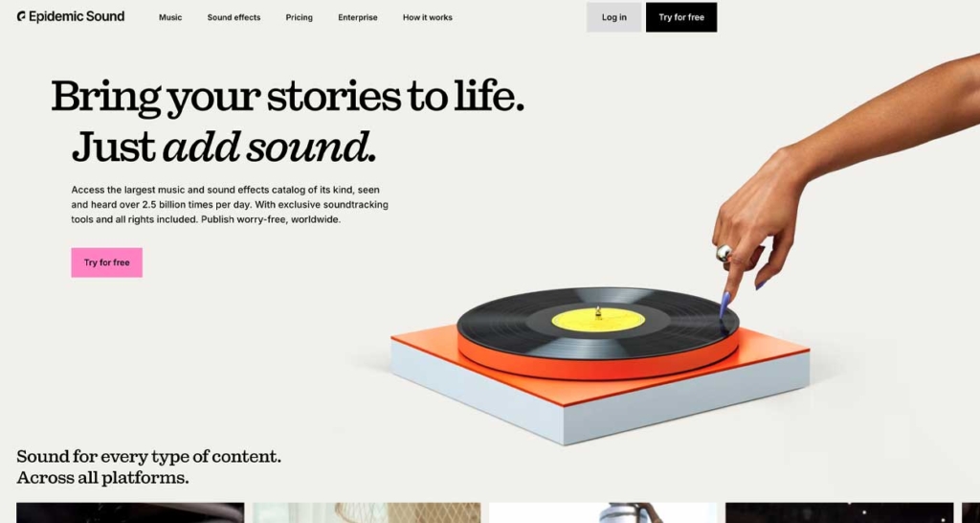The image size is (980, 523).
Task: Open the third white microphone thumbnail
Action: click(x=603, y=512)
